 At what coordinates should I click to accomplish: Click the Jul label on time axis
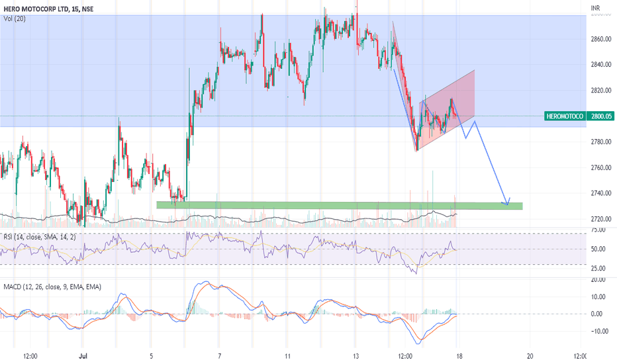(83, 356)
